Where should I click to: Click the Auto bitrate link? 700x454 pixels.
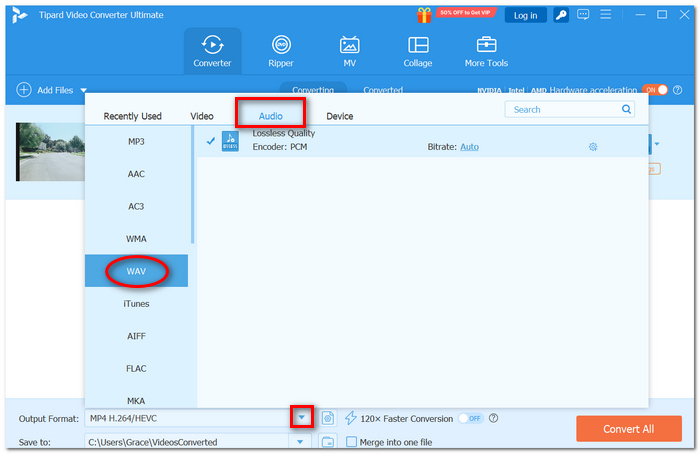click(x=469, y=147)
